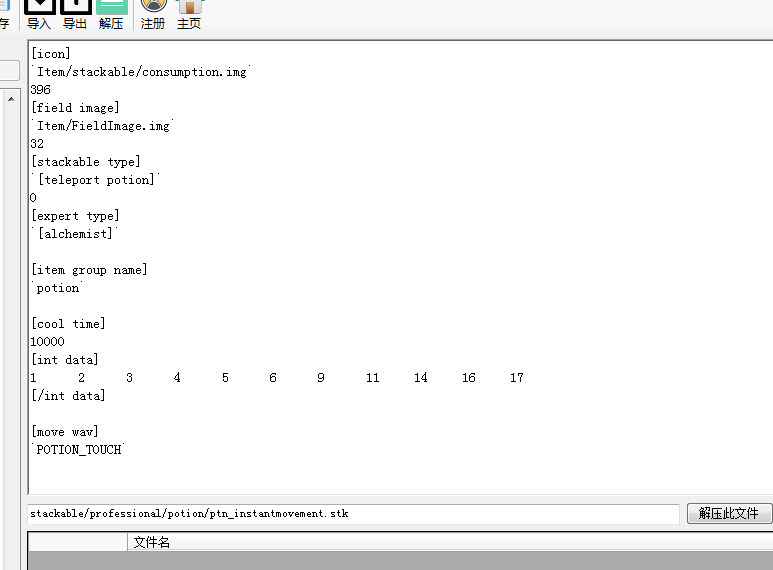Place the cursor on the value 32
This screenshot has width=773, height=570.
[37, 143]
